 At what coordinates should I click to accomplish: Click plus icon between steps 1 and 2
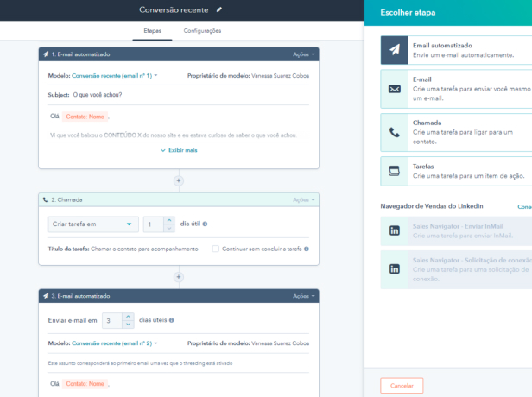coord(179,180)
